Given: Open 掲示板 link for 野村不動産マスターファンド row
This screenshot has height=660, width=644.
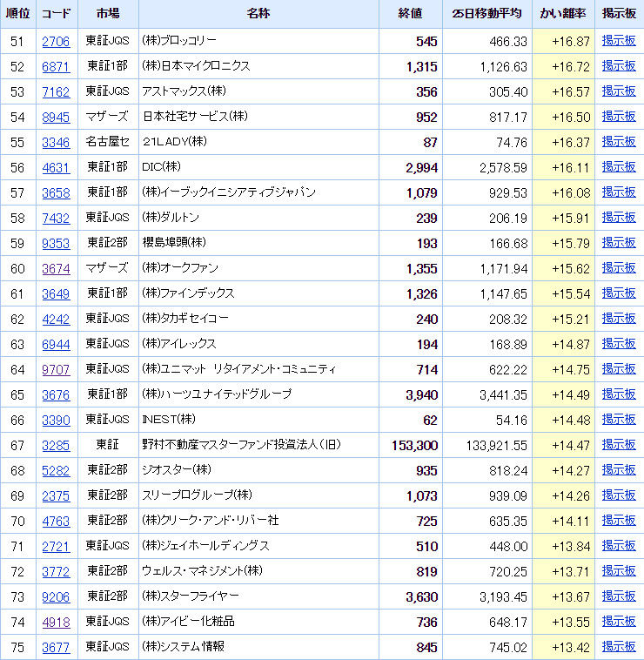Looking at the screenshot, I should (x=619, y=445).
